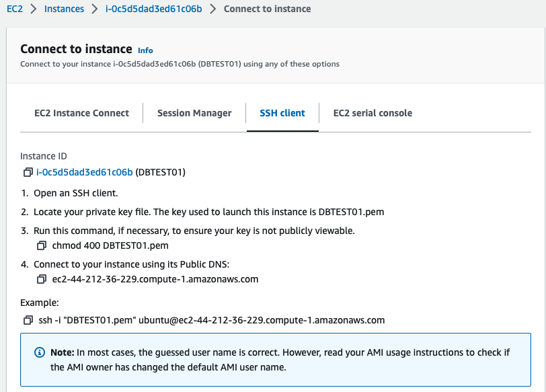Copy the example ssh command
This screenshot has height=392, width=546.
click(x=28, y=320)
